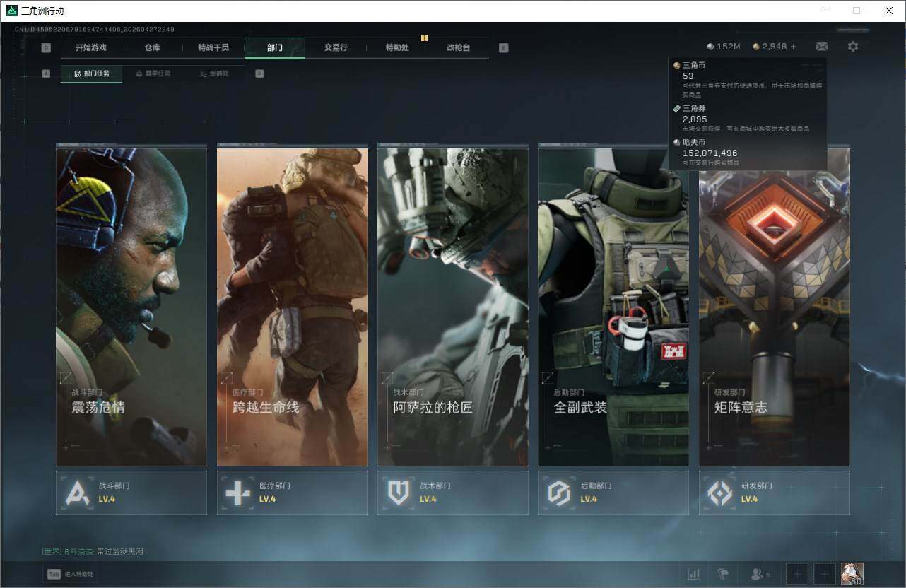Open the player avatar showing level 60
This screenshot has height=588, width=906.
[x=852, y=574]
